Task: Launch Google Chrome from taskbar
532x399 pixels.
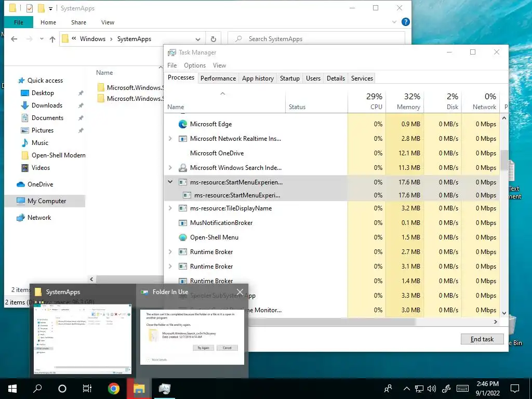Action: (114, 389)
